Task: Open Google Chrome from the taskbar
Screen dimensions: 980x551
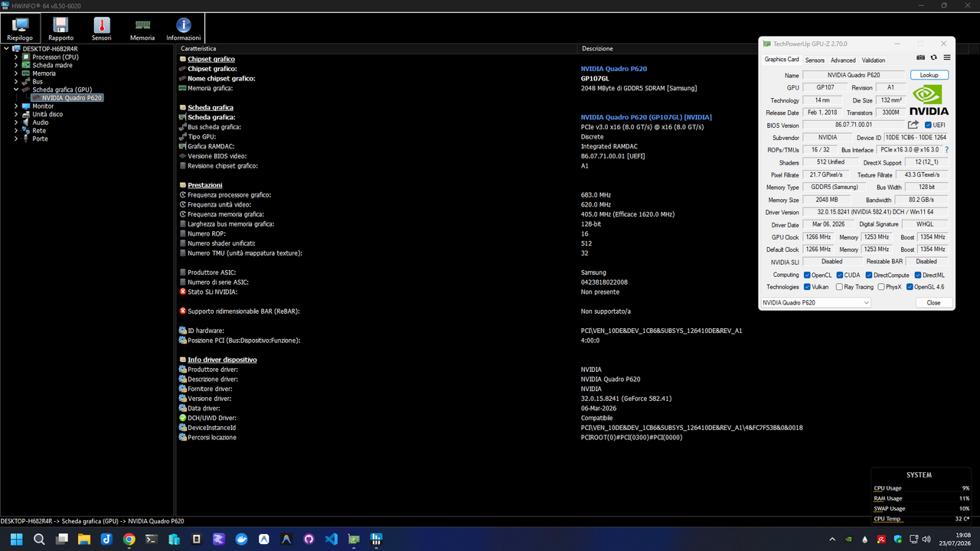Action: (x=129, y=539)
